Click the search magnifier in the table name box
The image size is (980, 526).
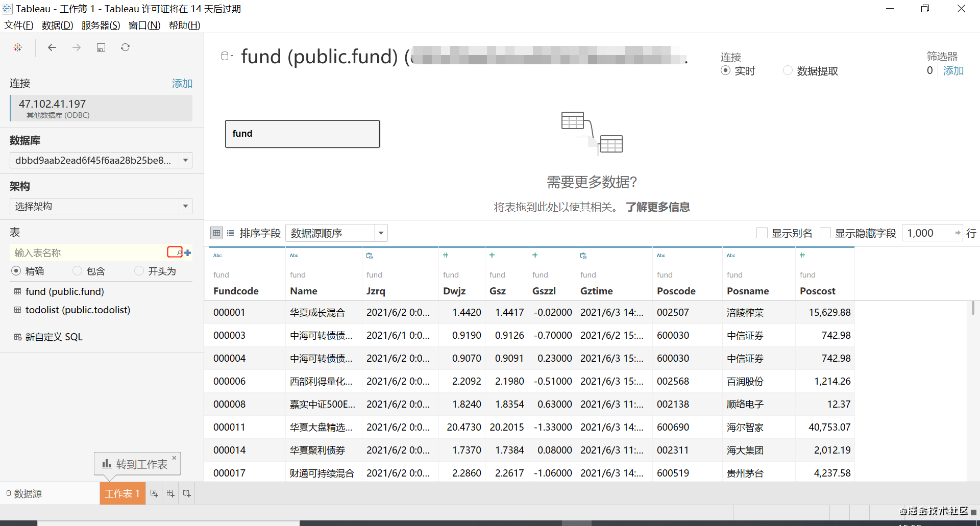(x=179, y=253)
